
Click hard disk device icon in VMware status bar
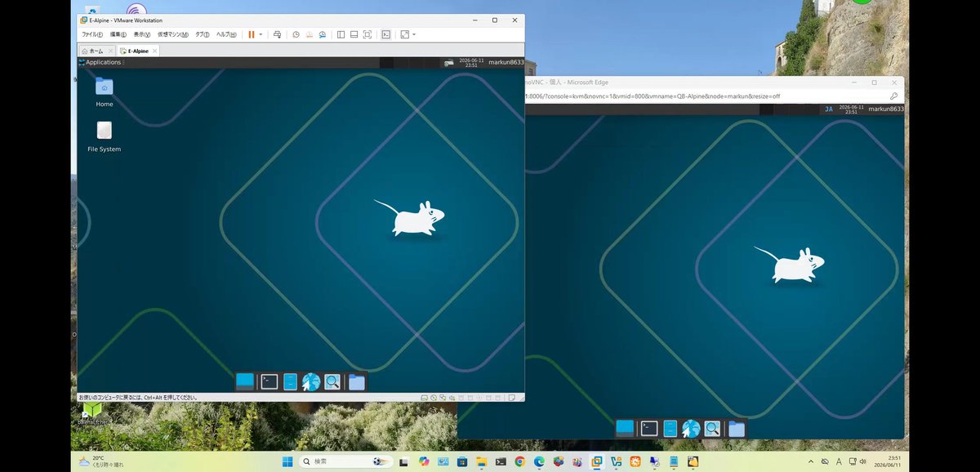pos(425,398)
